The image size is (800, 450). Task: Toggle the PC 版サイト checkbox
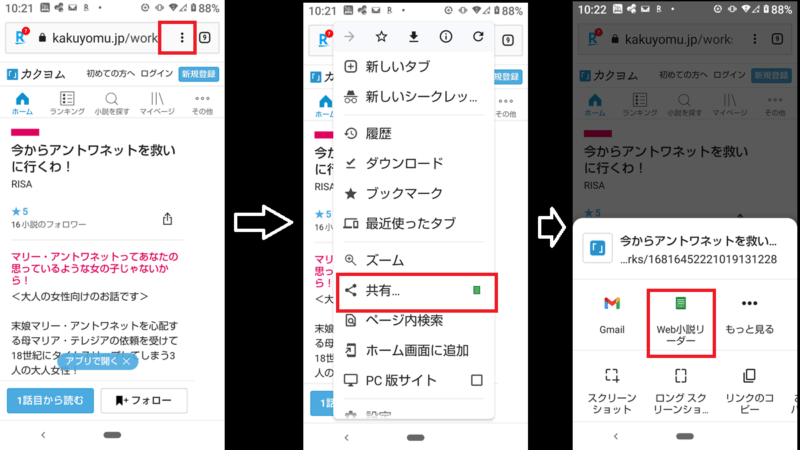coord(477,380)
